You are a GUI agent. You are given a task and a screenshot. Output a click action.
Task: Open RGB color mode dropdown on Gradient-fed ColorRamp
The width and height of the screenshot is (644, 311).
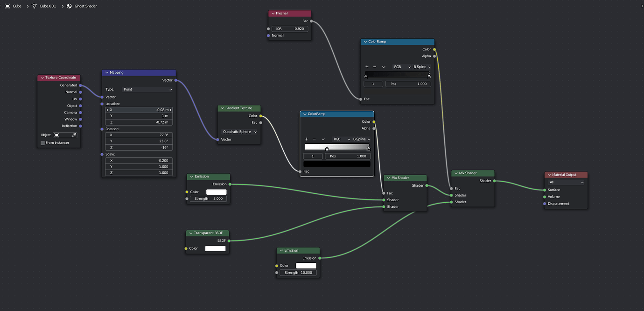(342, 139)
